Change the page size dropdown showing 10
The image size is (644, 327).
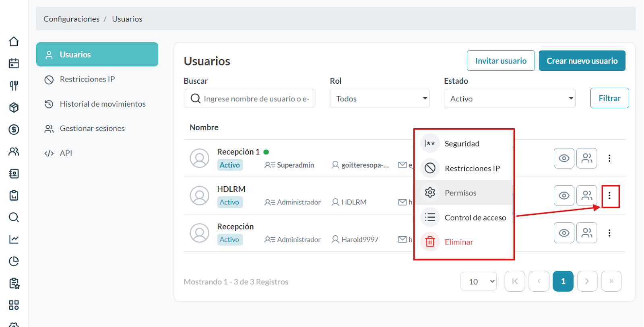pyautogui.click(x=479, y=282)
